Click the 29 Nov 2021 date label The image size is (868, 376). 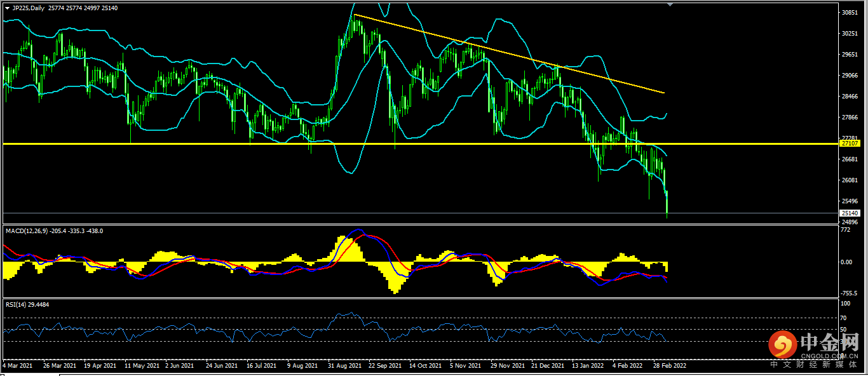508,366
